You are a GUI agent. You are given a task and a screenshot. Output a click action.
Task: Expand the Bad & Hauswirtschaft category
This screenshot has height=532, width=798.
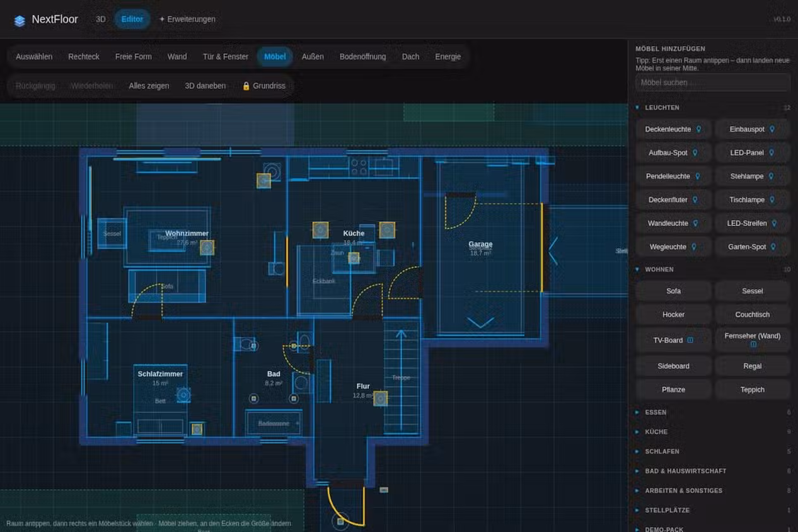tap(712, 471)
